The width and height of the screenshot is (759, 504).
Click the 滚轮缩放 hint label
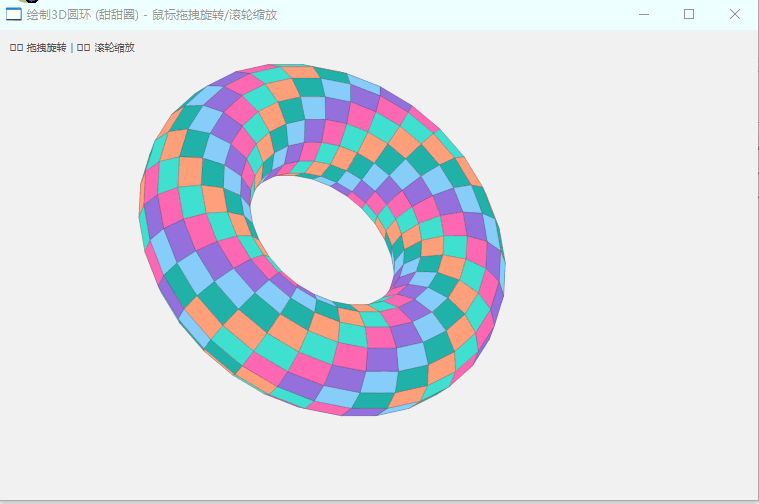(114, 47)
